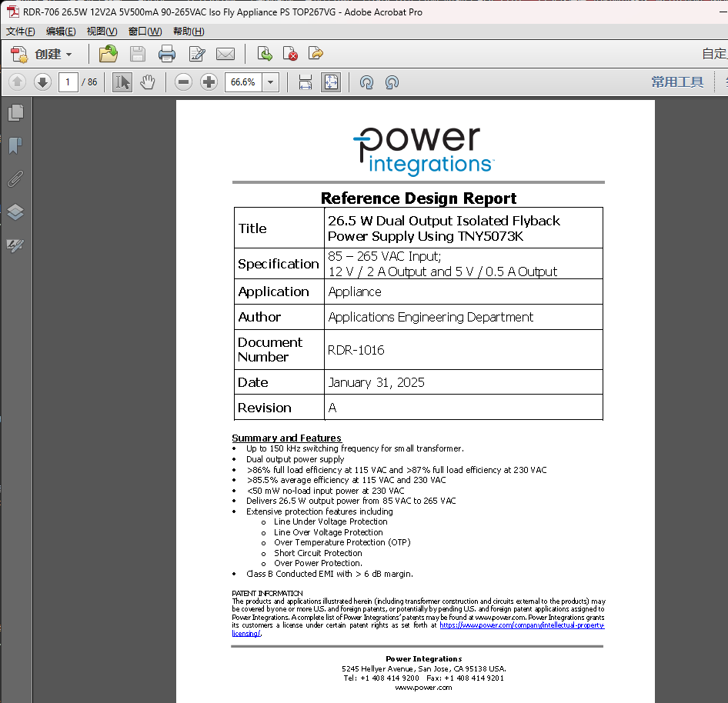Activate the Select text tool
Image resolution: width=728 pixels, height=703 pixels.
122,82
